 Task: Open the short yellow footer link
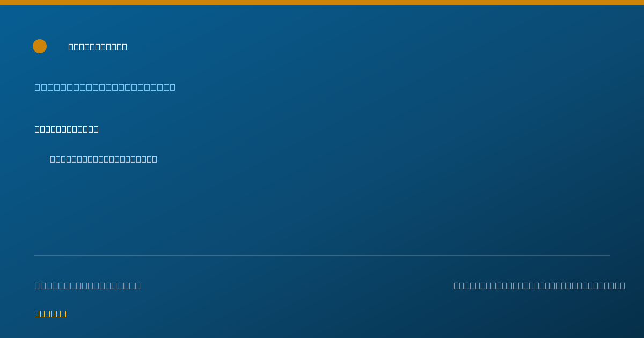pos(50,313)
